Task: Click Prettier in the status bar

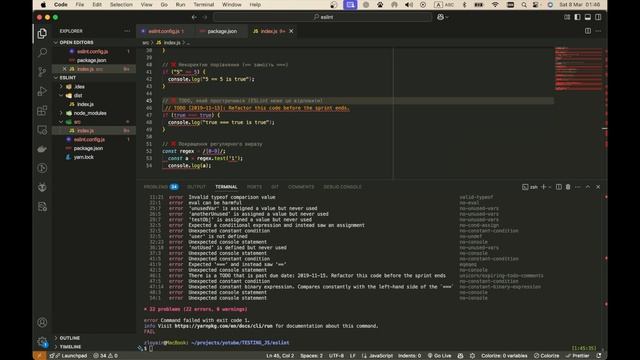Action: 577,356
